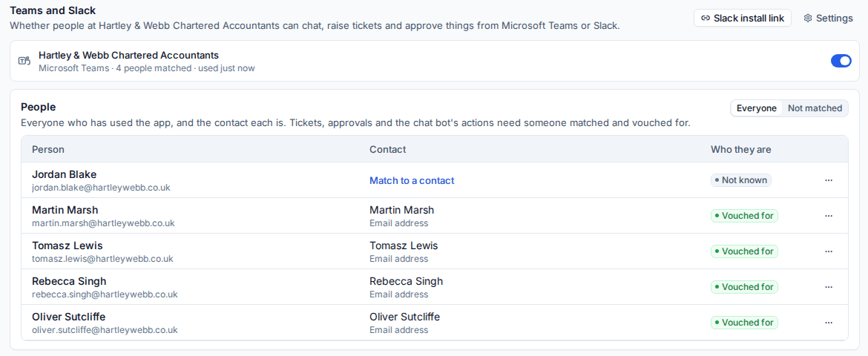Viewport: 868px width, 356px height.
Task: Open Rebecca Singh row options menu
Action: click(x=828, y=287)
